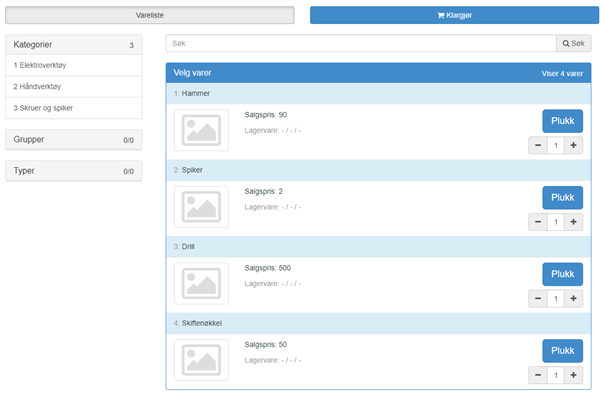
Task: Click the Hammer quantity field
Action: [x=556, y=146]
